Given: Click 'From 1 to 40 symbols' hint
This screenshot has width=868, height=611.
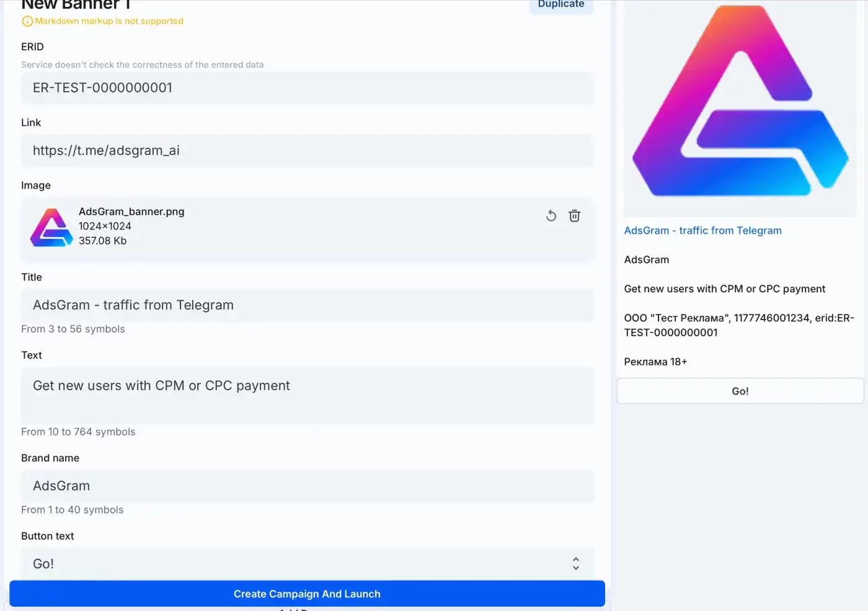Looking at the screenshot, I should pos(73,510).
